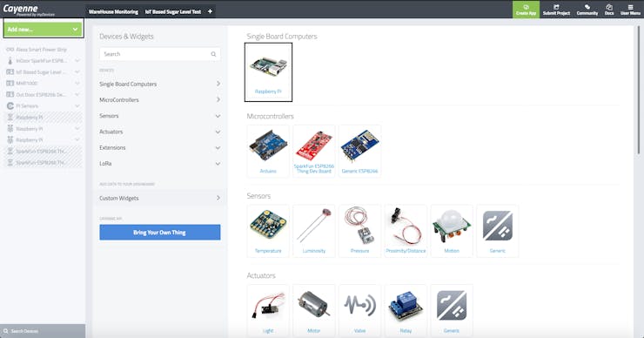This screenshot has width=644, height=338.
Task: Click the Create App button
Action: 526,10
